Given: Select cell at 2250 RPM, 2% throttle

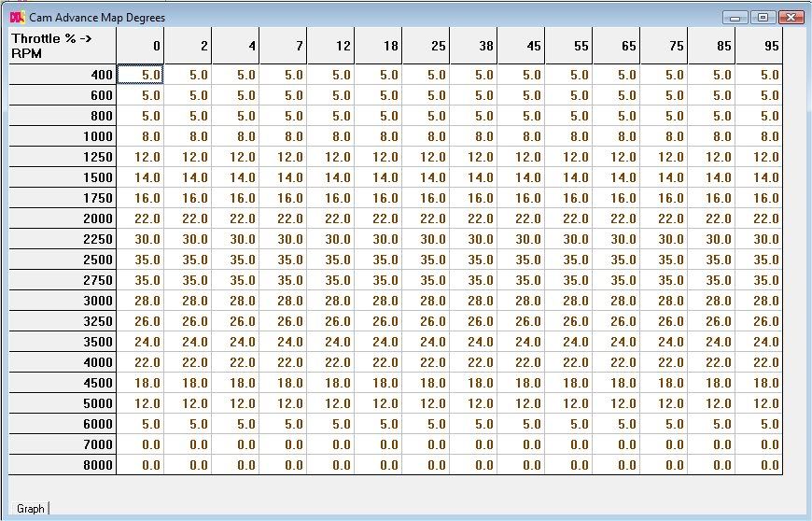Looking at the screenshot, I should point(188,239).
